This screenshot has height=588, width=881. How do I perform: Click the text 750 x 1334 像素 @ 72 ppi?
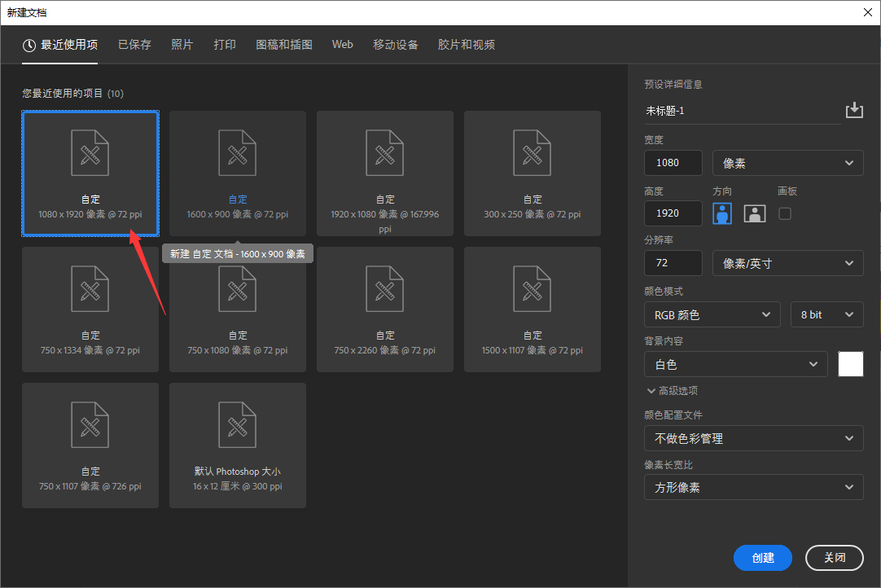90,350
